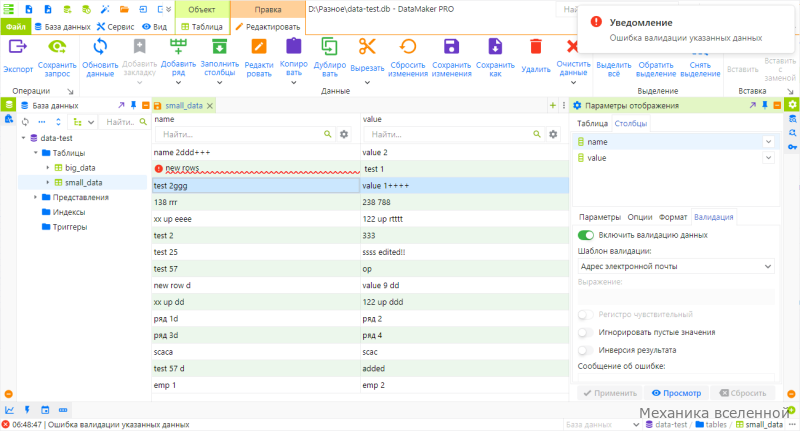
Task: Open Добавить ряд dropdown arrow
Action: 178,83
